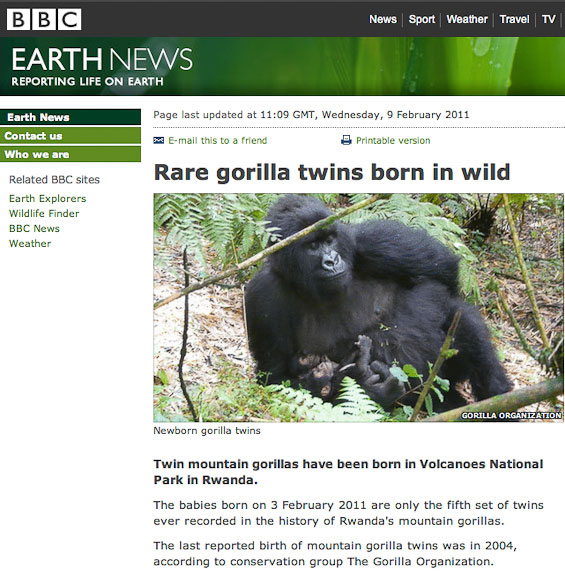Open the Sport section in top bar
The width and height of the screenshot is (565, 576).
[422, 19]
